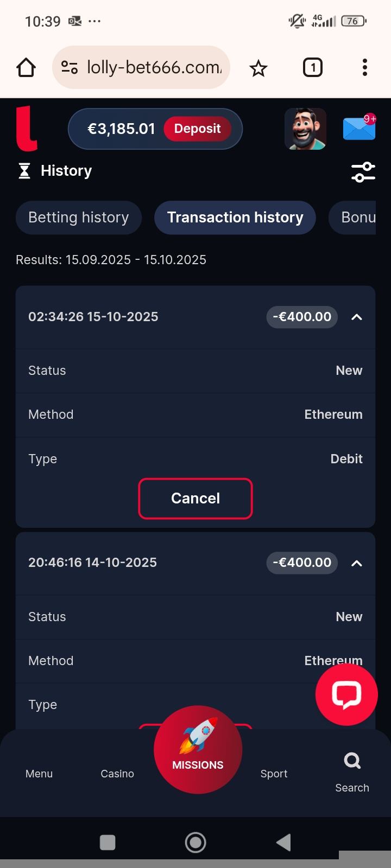Open the user avatar profile
Image resolution: width=391 pixels, height=868 pixels.
(305, 129)
